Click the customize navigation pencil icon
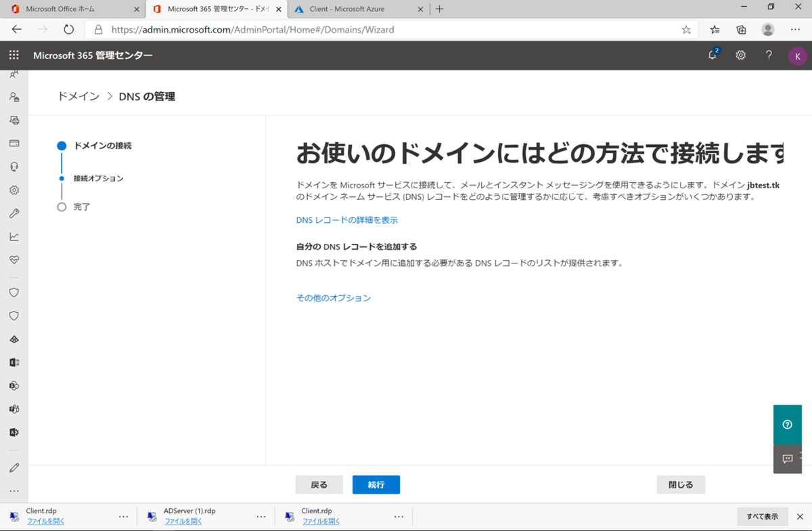The image size is (812, 531). [x=14, y=468]
